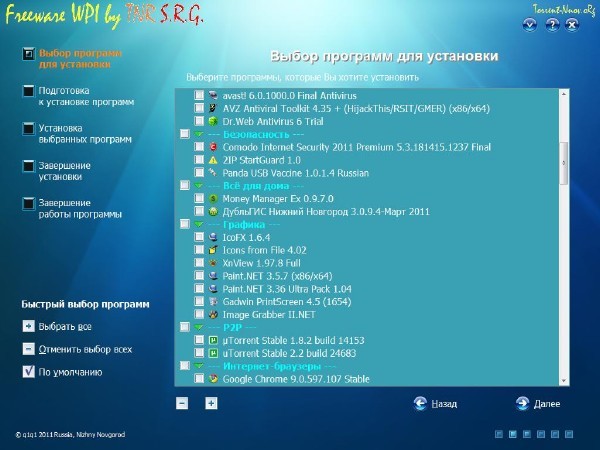Collapse the Интернет-браузеры category arrow
Viewport: 600px width, 450px height.
tap(199, 366)
